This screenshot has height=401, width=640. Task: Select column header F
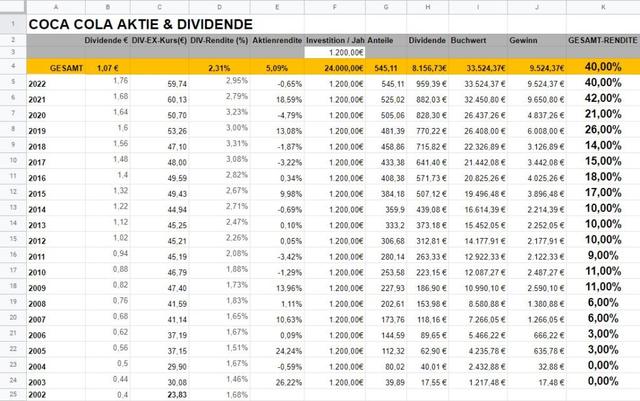(x=336, y=6)
